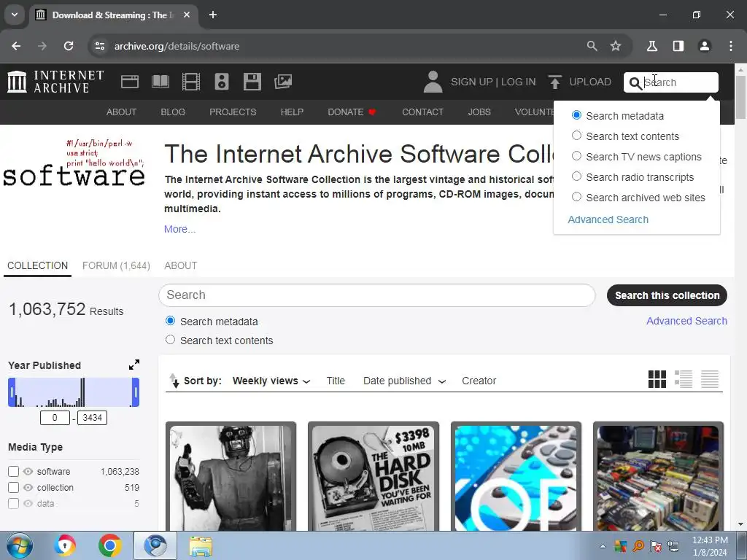Click the magnifier in the top search box
This screenshot has width=747, height=560.
(635, 83)
